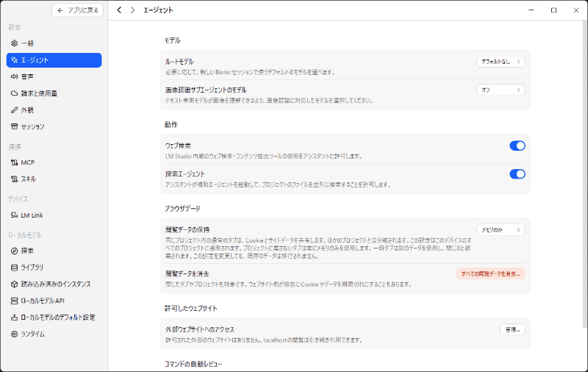The image size is (588, 372).
Task: Click the コマンドの自動レビュー heading
Action: point(193,364)
